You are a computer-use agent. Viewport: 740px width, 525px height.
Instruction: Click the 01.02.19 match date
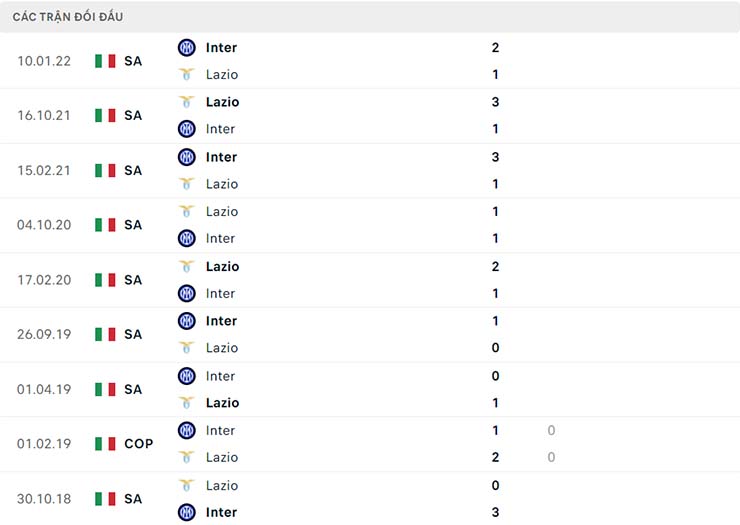click(44, 443)
